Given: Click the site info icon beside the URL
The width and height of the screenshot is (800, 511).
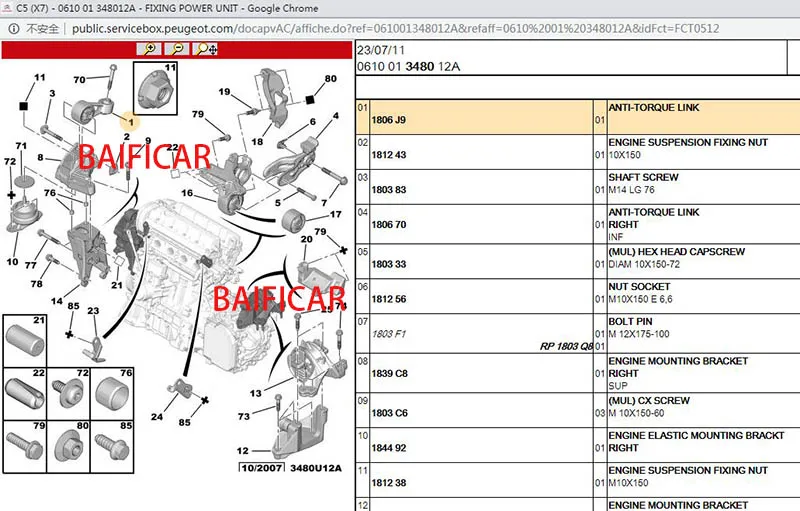Looking at the screenshot, I should (x=14, y=29).
